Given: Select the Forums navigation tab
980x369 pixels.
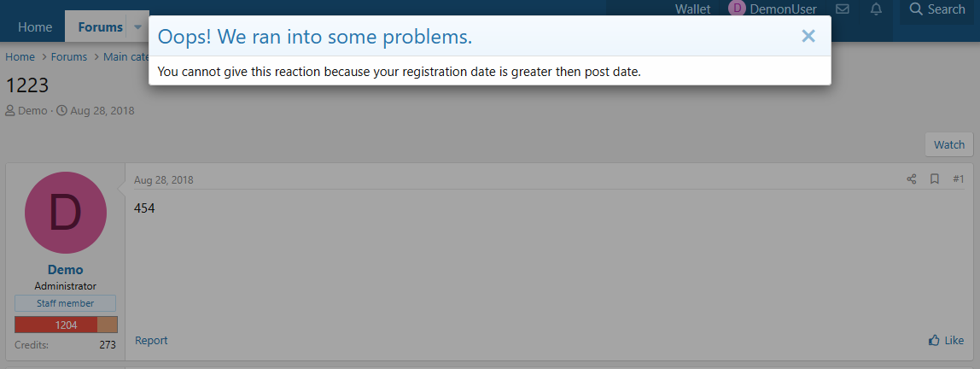Looking at the screenshot, I should (x=100, y=27).
